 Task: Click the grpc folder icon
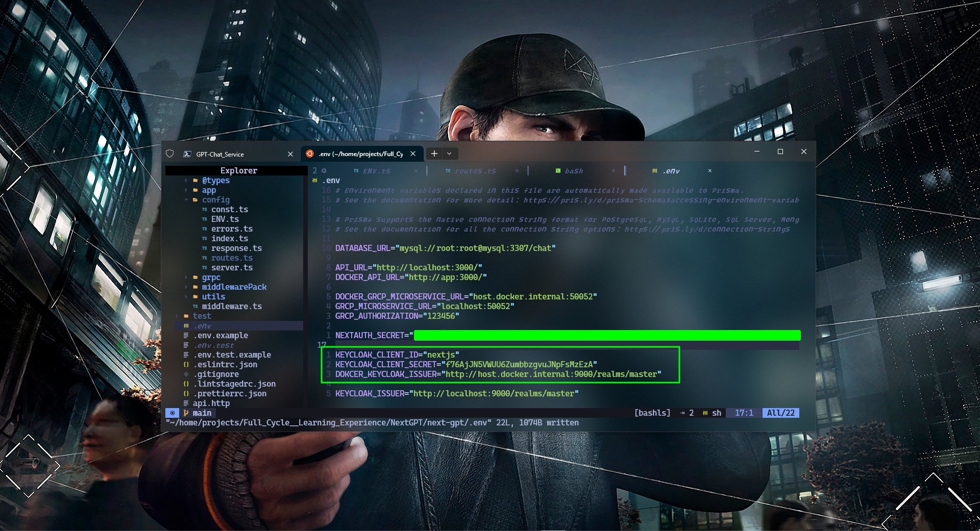click(x=195, y=277)
